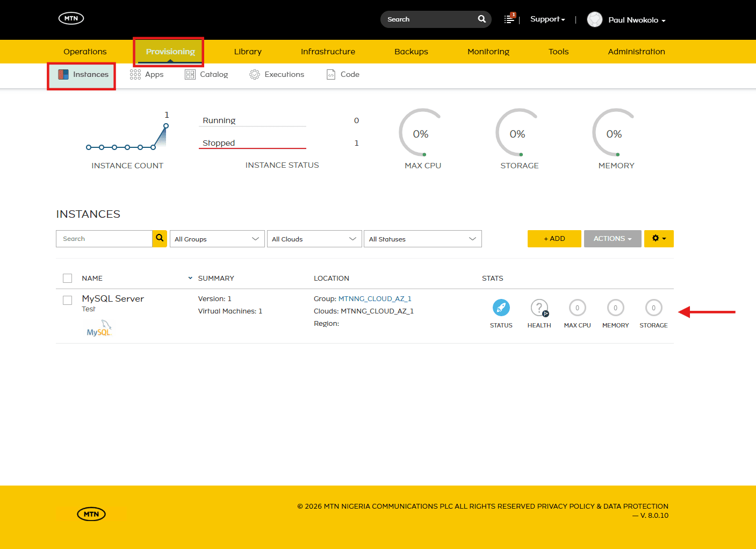Click the instances Search input field
Screen dimensions: 756x549
click(104, 239)
